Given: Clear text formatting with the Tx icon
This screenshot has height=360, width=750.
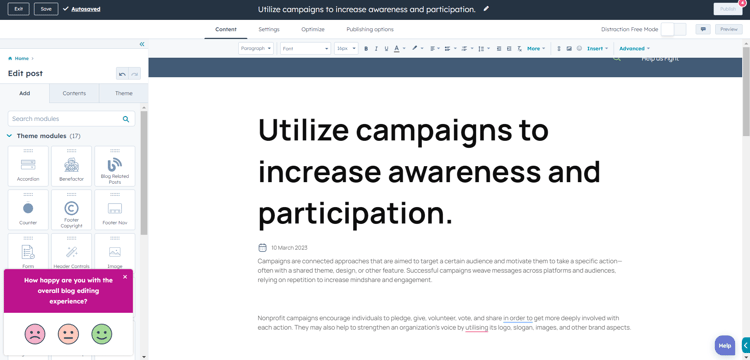Looking at the screenshot, I should pos(519,49).
